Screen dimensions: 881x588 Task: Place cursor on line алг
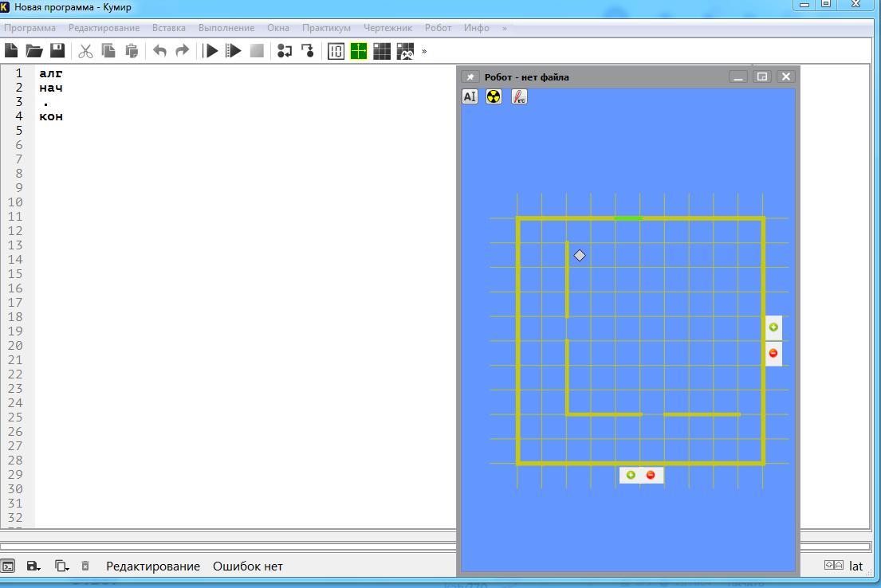[50, 73]
